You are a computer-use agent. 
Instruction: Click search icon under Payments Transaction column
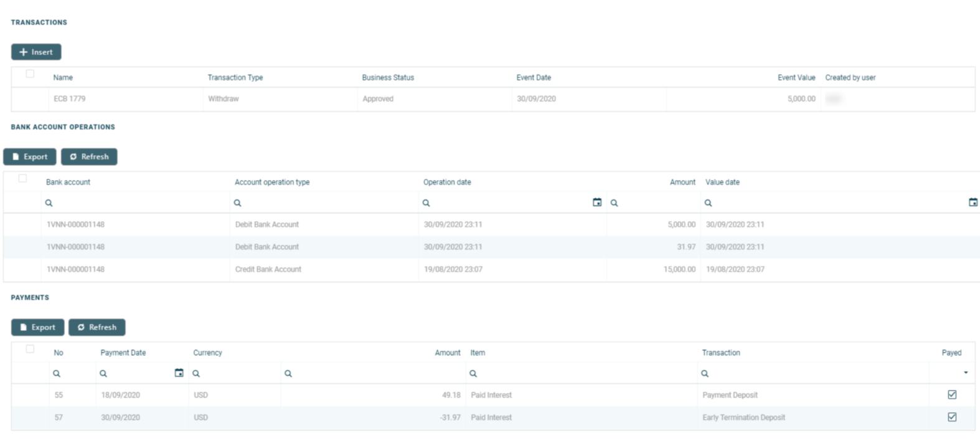point(705,374)
